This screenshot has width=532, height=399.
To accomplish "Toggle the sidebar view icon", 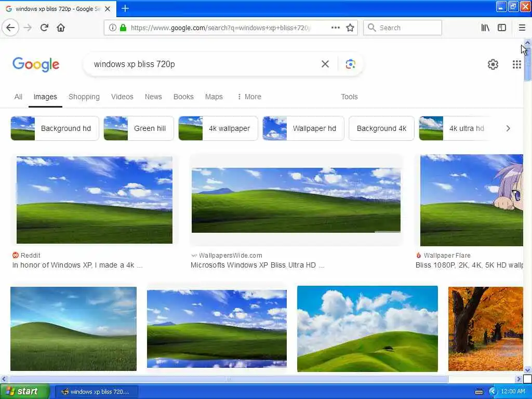I will coord(502,28).
